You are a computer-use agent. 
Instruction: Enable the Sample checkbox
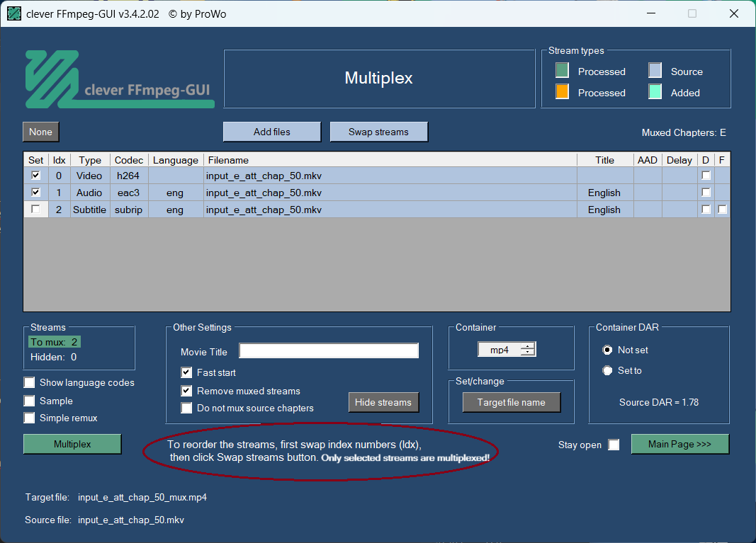tap(30, 401)
